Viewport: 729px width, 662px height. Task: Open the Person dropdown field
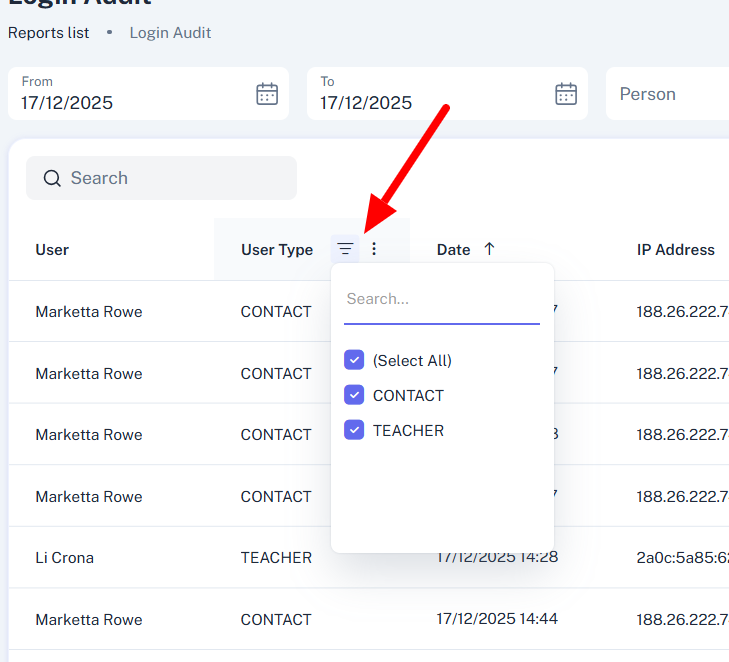point(665,94)
